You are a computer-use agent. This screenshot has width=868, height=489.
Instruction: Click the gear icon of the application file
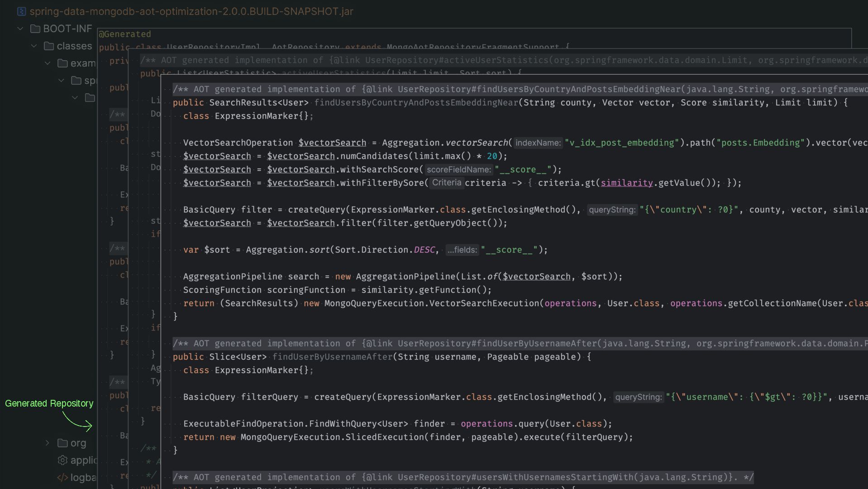62,460
